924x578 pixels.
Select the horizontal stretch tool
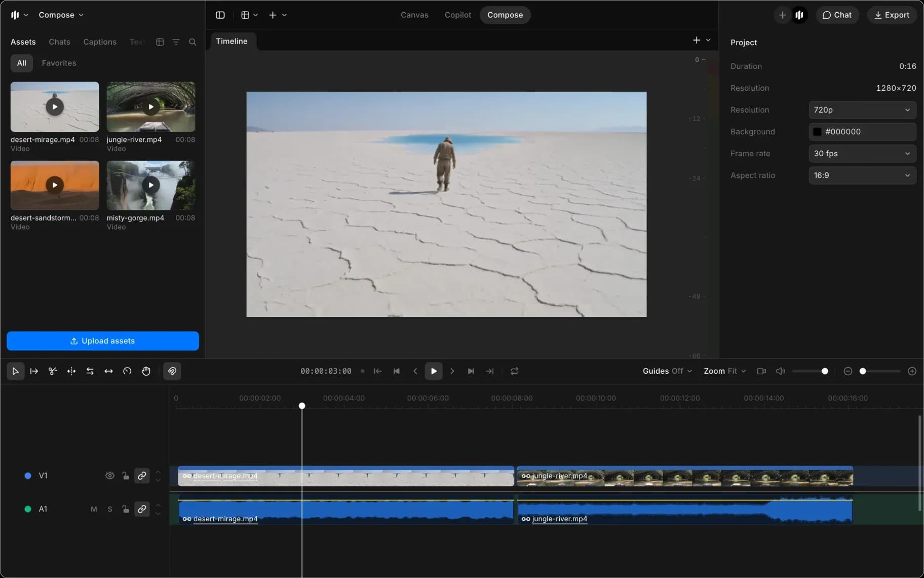108,371
